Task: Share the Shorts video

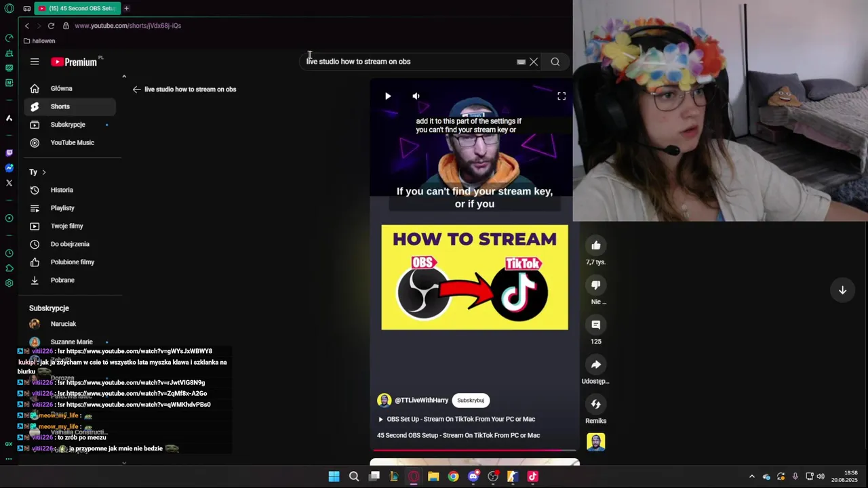Action: coord(596,365)
